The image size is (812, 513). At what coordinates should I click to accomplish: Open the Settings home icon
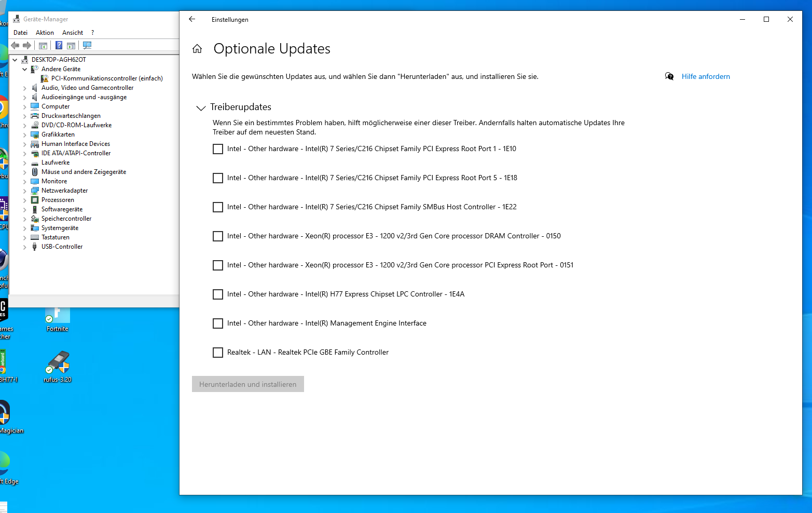point(197,49)
